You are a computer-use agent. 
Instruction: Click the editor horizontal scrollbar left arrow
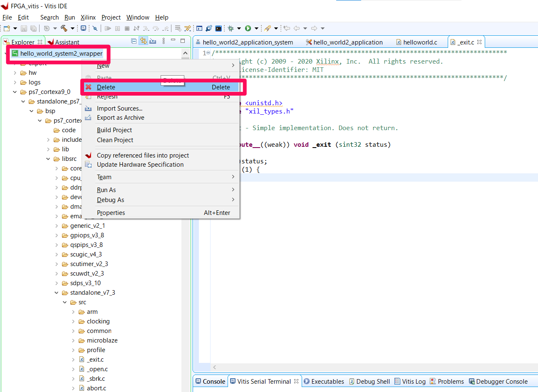[215, 367]
